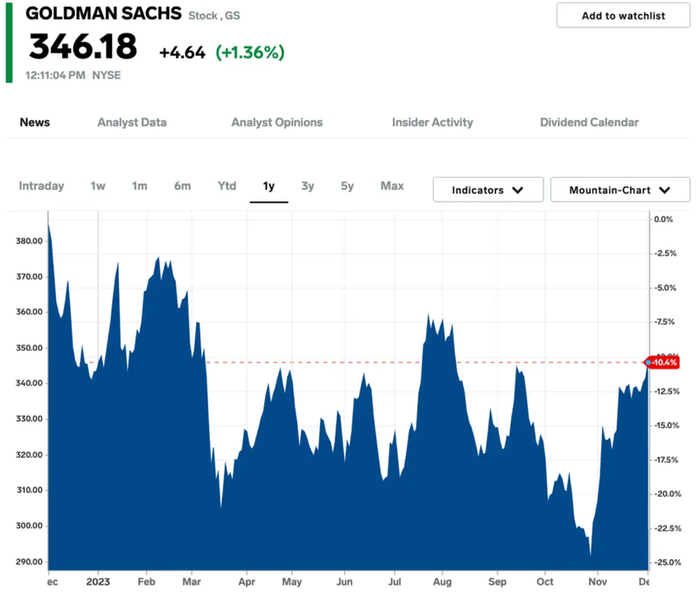Click the 320.00 y-axis label
The width and height of the screenshot is (700, 595).
click(x=30, y=455)
